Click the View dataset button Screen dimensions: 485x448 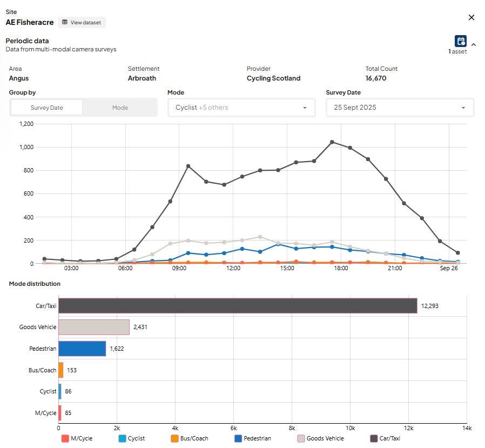coord(82,22)
